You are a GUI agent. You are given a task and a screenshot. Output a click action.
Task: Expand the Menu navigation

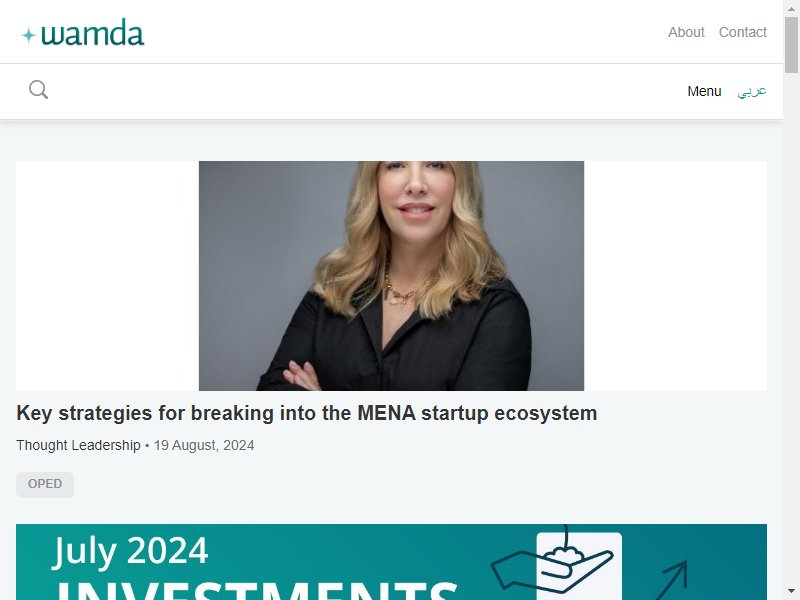[704, 91]
